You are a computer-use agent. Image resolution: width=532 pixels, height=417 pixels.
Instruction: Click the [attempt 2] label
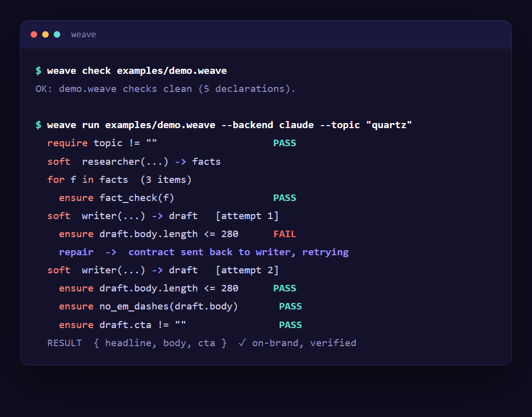point(247,270)
